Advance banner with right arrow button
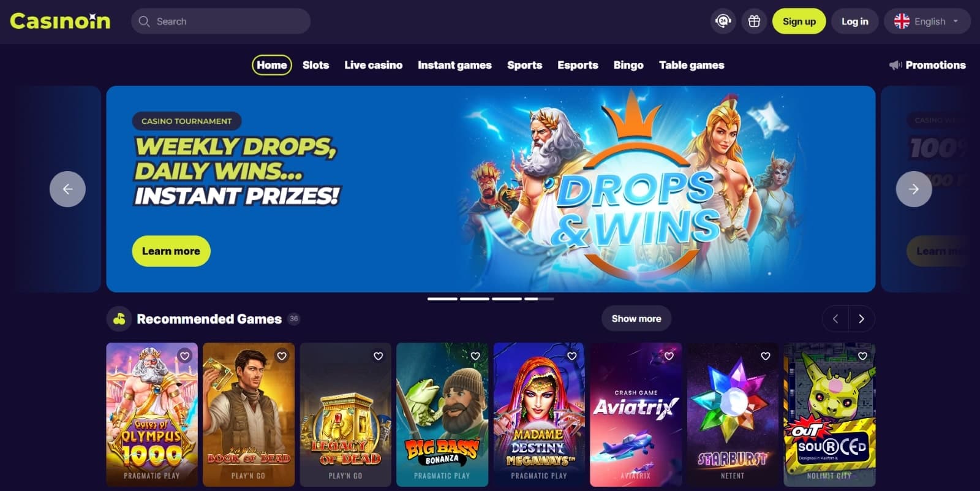This screenshot has height=491, width=980. coord(914,189)
